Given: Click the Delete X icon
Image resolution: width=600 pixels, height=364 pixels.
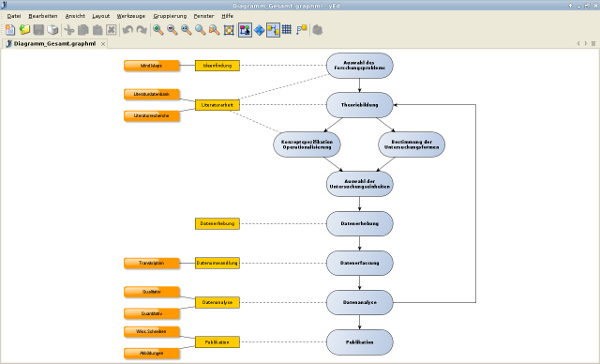Looking at the screenshot, I should pyautogui.click(x=111, y=30).
